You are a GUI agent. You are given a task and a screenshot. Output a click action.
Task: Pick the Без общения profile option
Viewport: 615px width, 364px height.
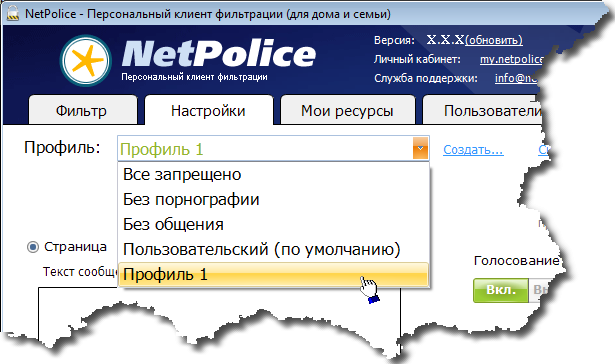pos(273,224)
